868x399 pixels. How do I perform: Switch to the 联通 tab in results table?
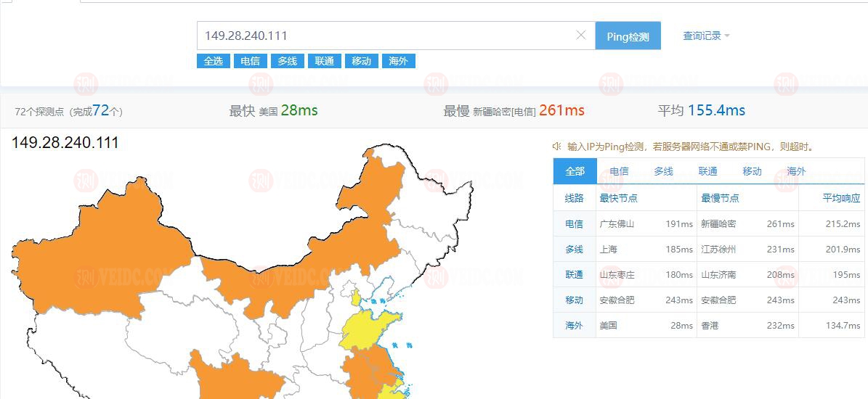point(707,171)
